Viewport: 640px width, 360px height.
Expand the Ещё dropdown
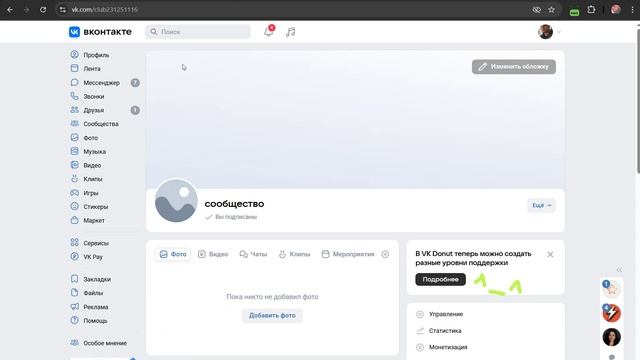(542, 205)
